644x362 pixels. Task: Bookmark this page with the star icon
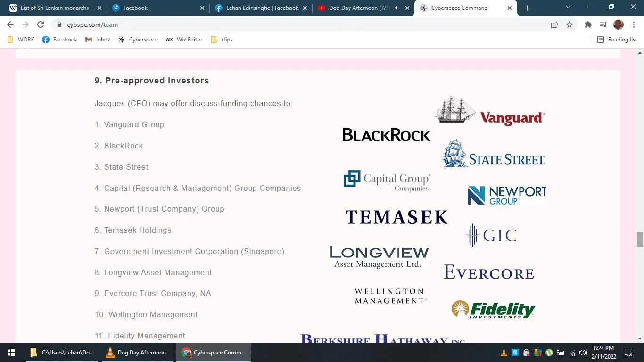pos(570,25)
